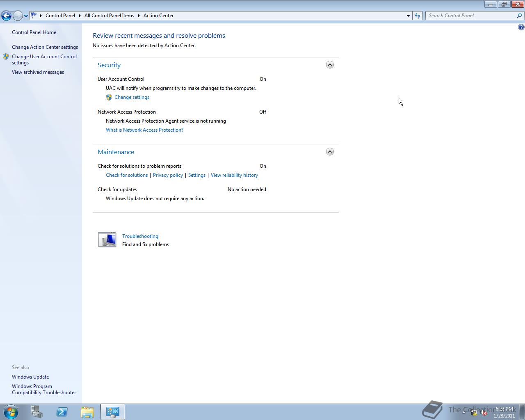
Task: Open the recent pages dropdown arrow
Action: (26, 16)
